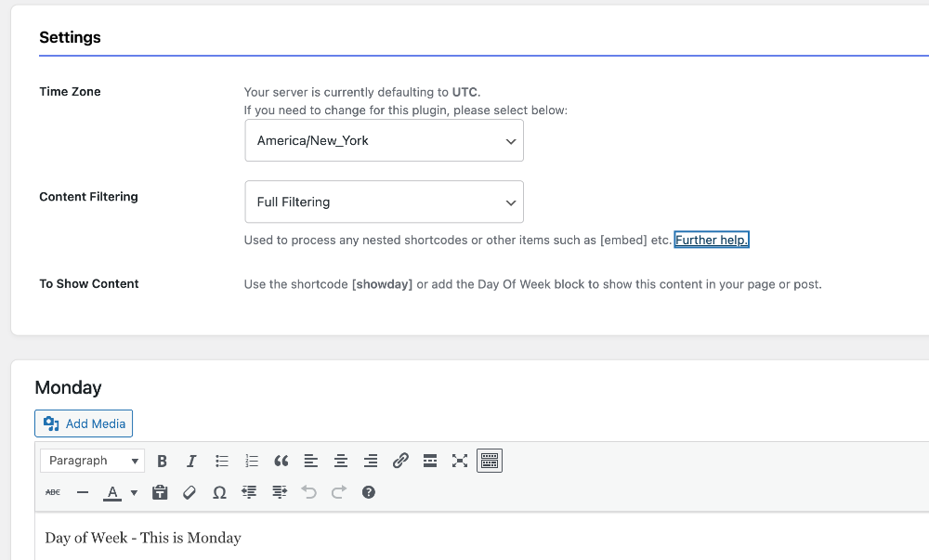Open the Content Filtering dropdown
The height and width of the screenshot is (560, 929).
[384, 202]
